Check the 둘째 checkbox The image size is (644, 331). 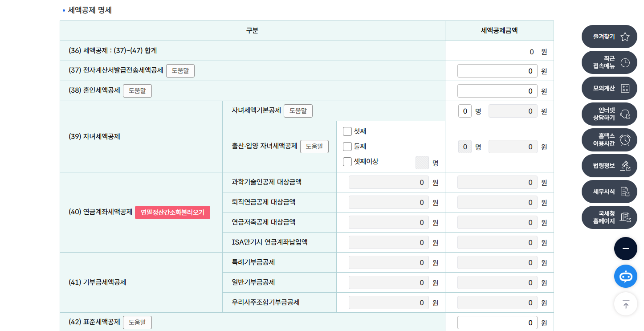tap(347, 147)
